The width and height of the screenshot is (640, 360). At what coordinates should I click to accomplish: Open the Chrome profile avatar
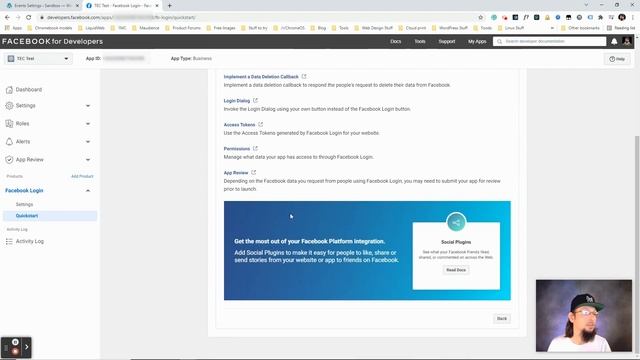tap(622, 17)
